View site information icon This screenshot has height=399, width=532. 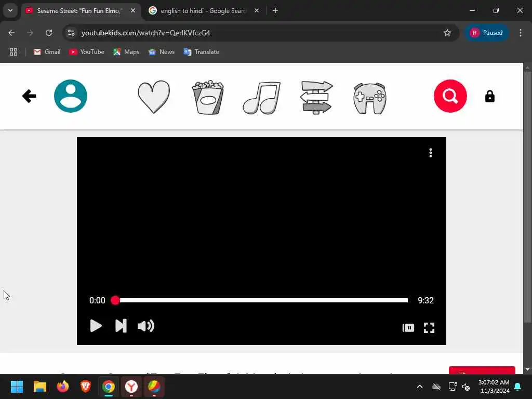coord(71,33)
